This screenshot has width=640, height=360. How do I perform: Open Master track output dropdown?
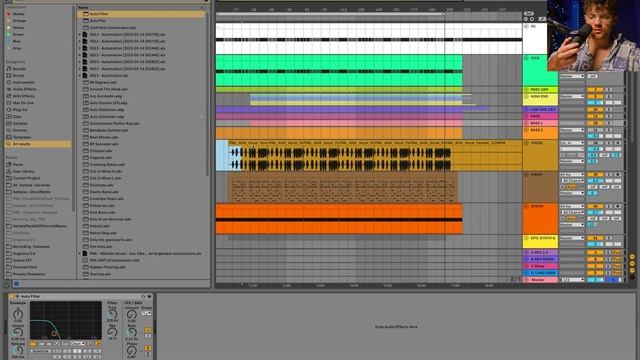572,280
